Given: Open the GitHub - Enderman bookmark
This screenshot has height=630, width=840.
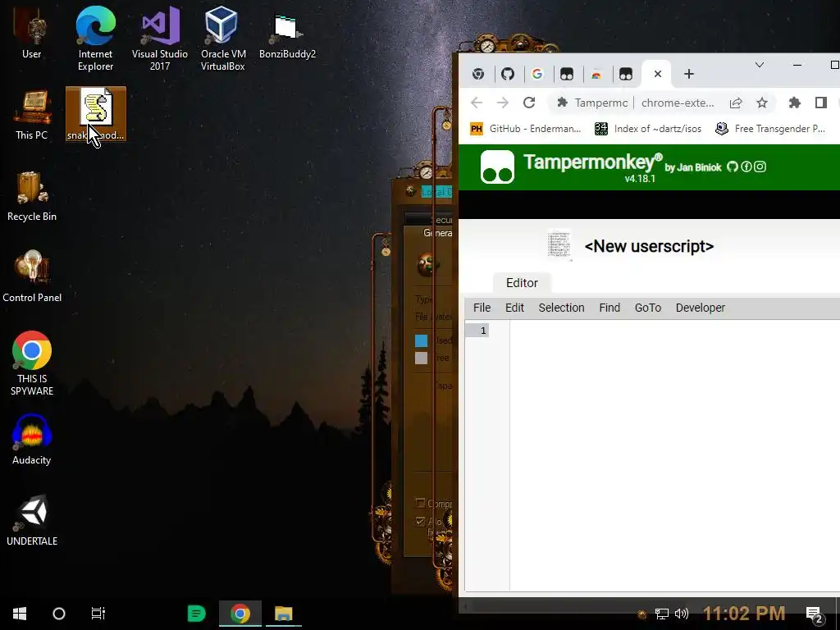Looking at the screenshot, I should (526, 129).
